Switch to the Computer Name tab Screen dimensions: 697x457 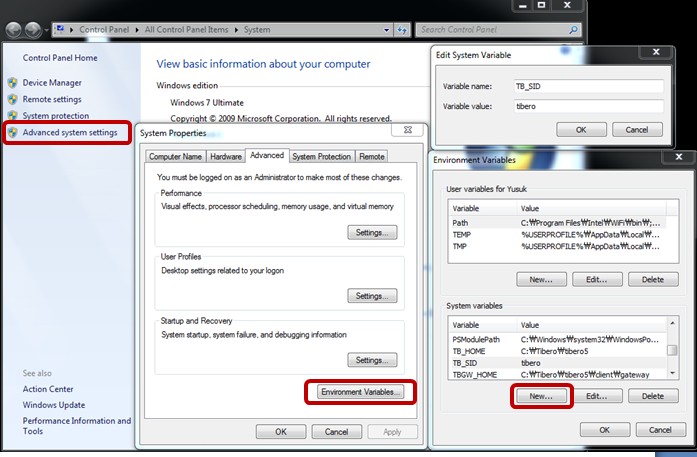point(175,156)
